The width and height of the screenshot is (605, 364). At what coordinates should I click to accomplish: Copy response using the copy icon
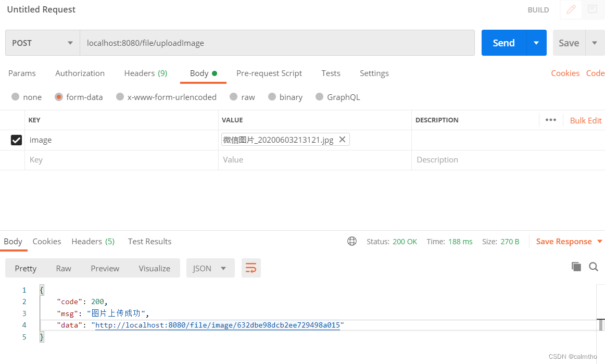click(576, 266)
